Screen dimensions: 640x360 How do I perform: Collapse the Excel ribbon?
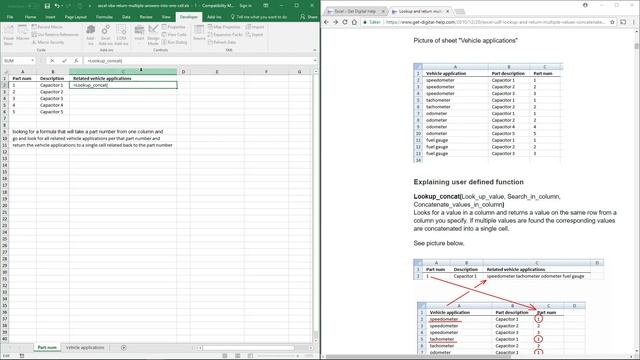(x=315, y=50)
